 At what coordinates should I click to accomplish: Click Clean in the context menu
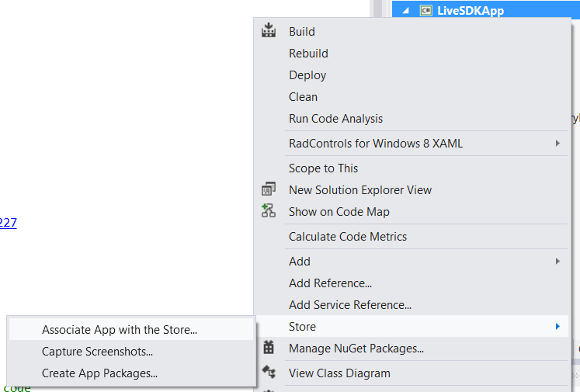tap(303, 97)
